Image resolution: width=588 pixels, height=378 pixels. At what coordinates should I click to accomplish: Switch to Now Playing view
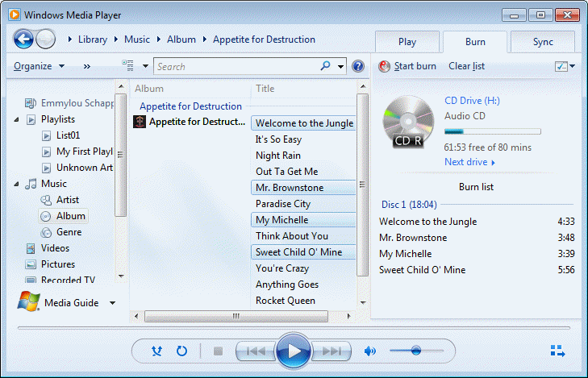coord(557,351)
